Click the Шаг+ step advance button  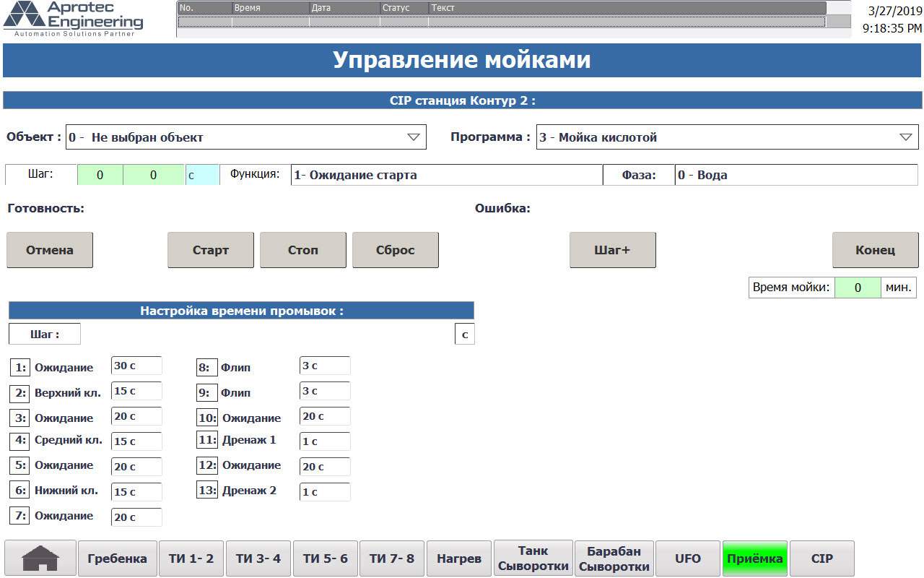(x=612, y=249)
